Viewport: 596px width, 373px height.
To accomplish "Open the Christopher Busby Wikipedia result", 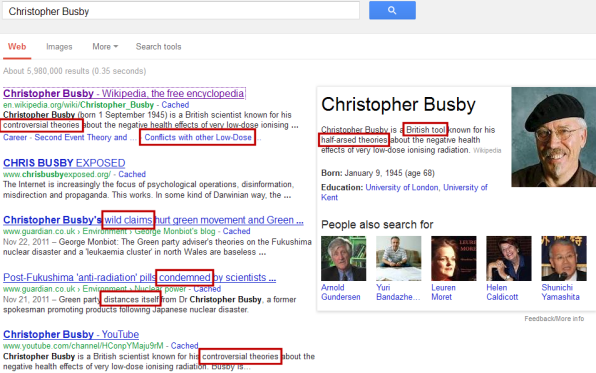I will point(124,94).
